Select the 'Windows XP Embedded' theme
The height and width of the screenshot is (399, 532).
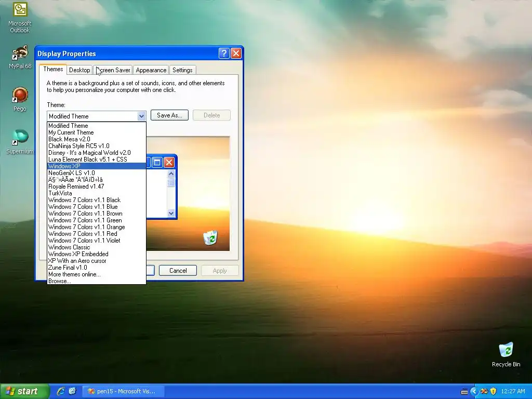97,254
